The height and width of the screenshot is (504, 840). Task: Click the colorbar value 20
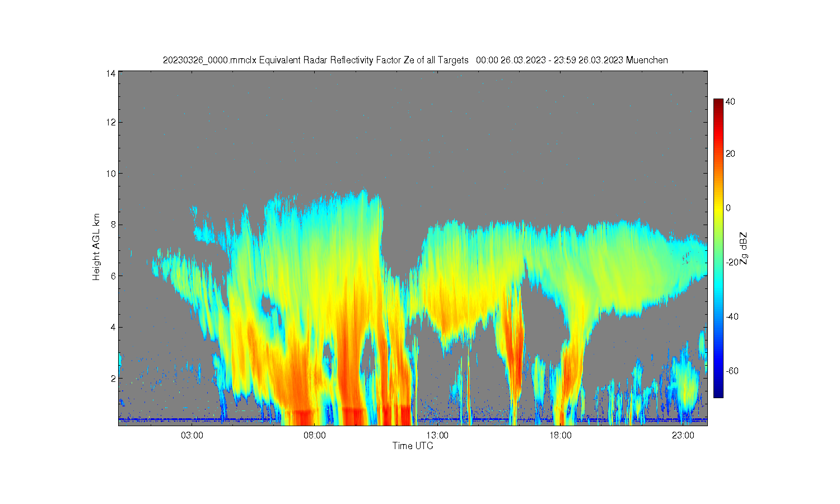pos(730,153)
